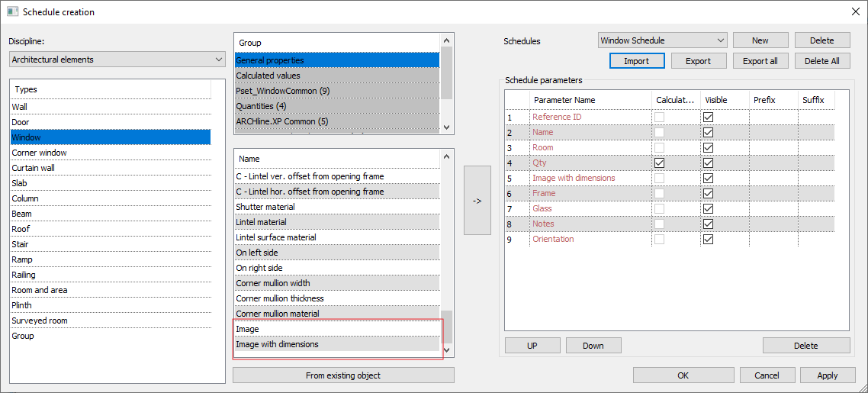Toggle Visible checkbox for Orientation row
The image size is (868, 393).
(708, 240)
